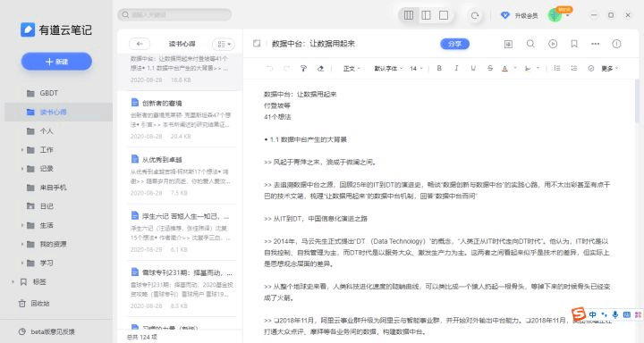Click the undo arrow in editor toolbar
This screenshot has width=644, height=343.
pyautogui.click(x=269, y=69)
